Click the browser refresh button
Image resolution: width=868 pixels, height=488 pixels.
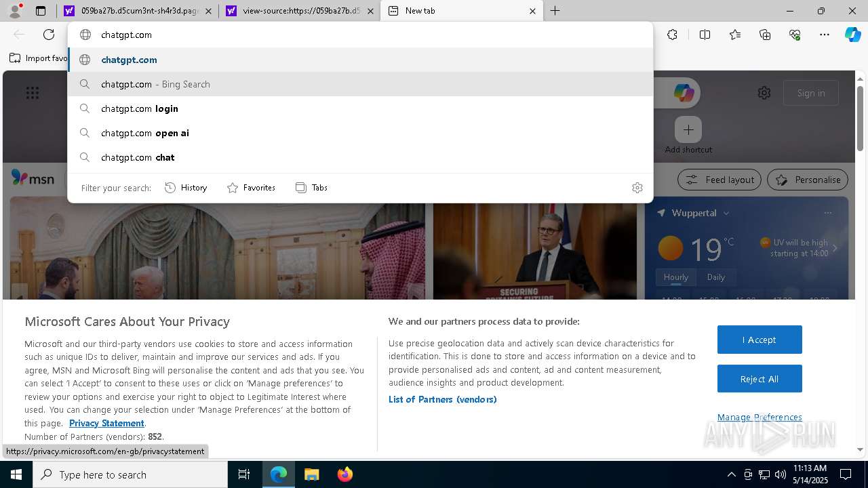click(x=49, y=35)
